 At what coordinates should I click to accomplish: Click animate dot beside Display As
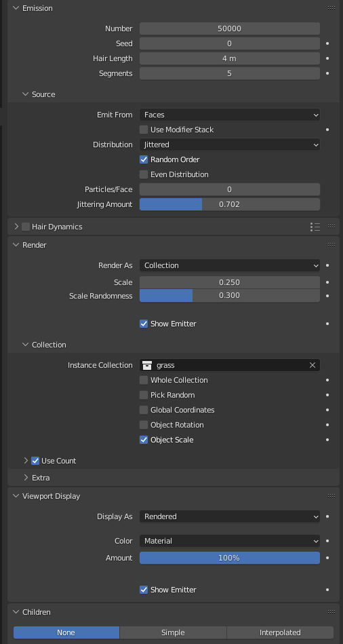point(327,516)
